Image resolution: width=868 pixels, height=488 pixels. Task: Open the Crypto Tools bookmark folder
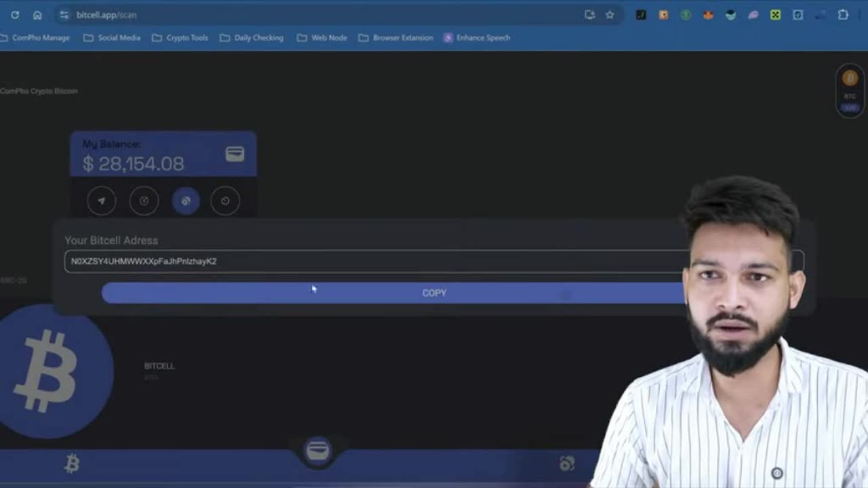coord(180,38)
